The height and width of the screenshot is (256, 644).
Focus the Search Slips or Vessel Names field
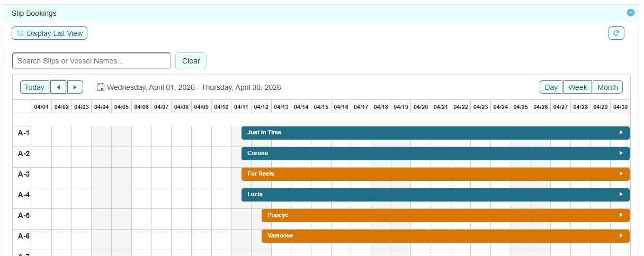click(x=92, y=61)
